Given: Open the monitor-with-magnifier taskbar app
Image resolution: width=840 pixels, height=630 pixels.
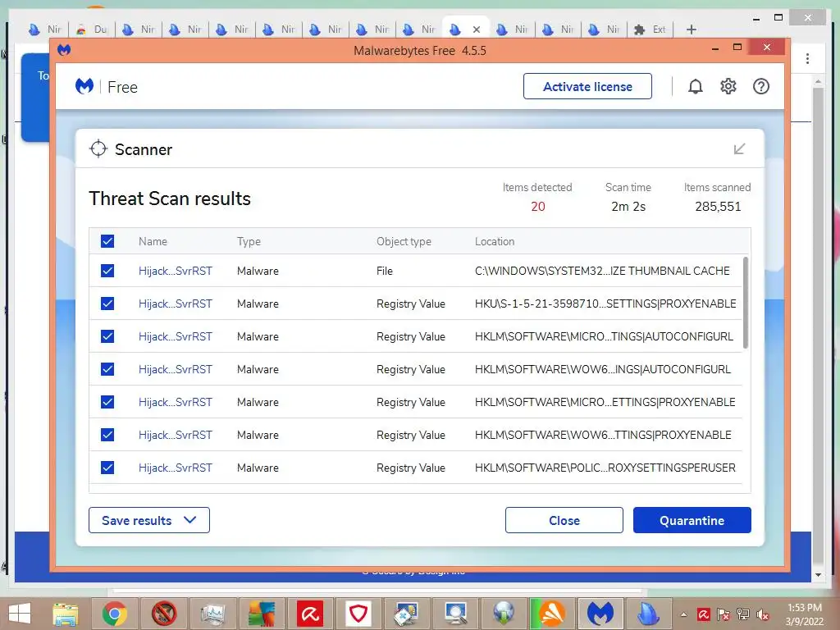Looking at the screenshot, I should (455, 614).
